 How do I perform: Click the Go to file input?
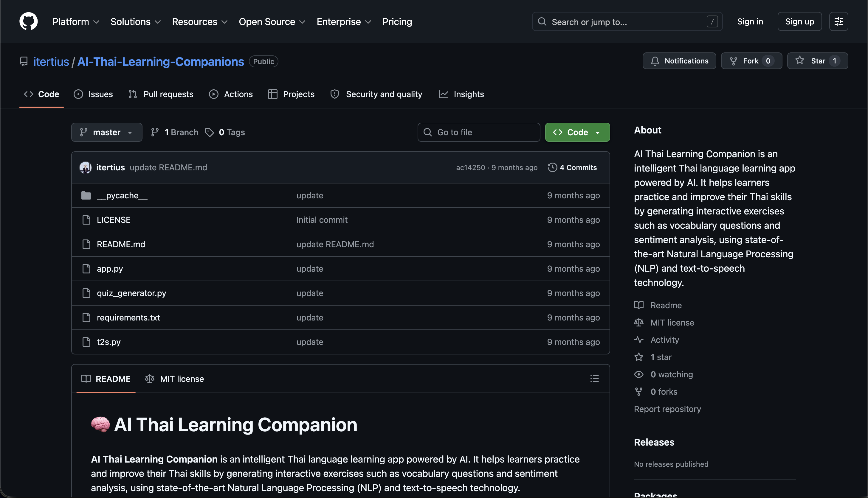click(478, 132)
